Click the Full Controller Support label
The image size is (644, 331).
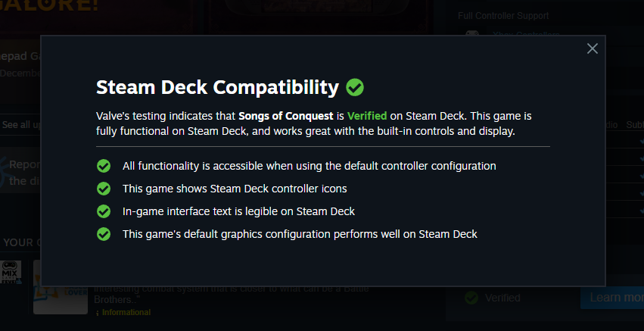(x=503, y=16)
